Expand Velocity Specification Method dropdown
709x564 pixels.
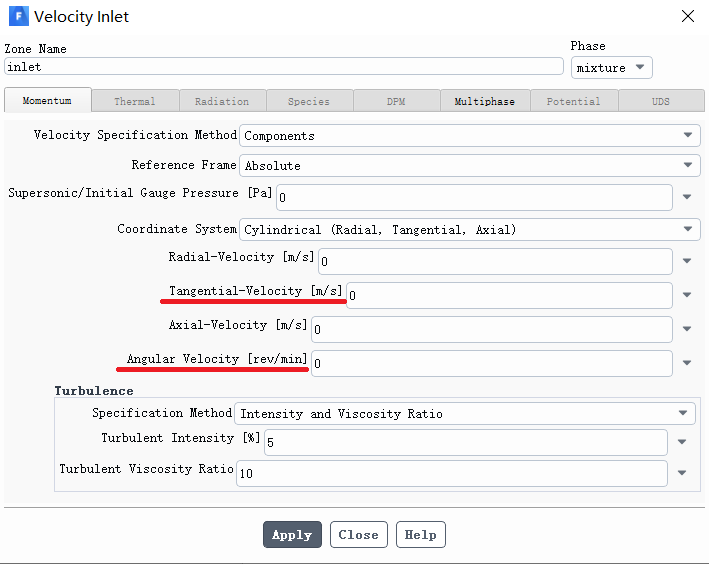click(x=688, y=135)
